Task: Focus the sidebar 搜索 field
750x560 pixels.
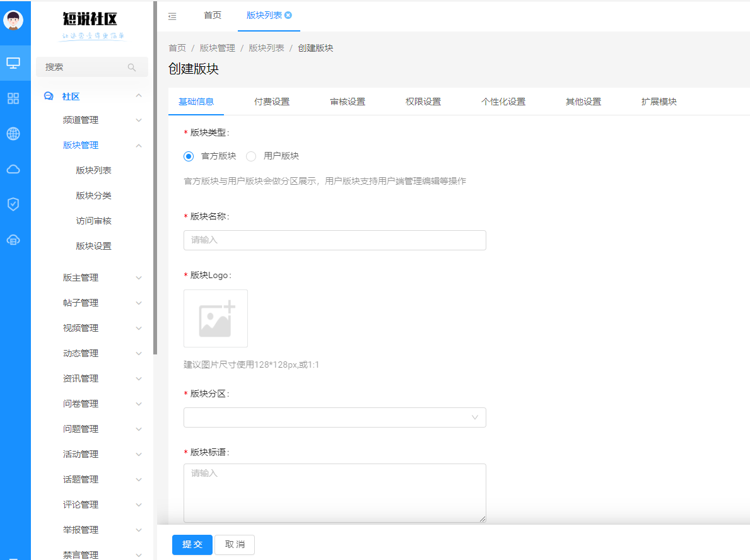Action: [x=92, y=67]
